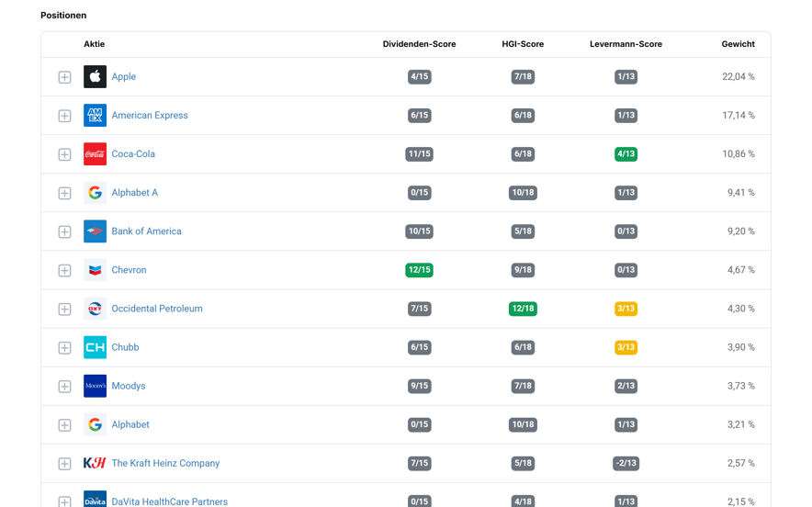Expand the Apple position row
This screenshot has height=507, width=812.
[x=64, y=77]
